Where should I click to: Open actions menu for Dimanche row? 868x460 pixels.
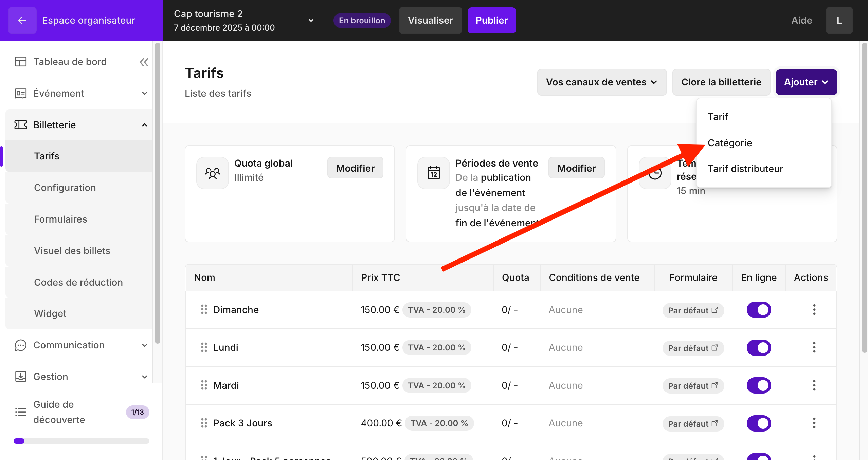[814, 310]
